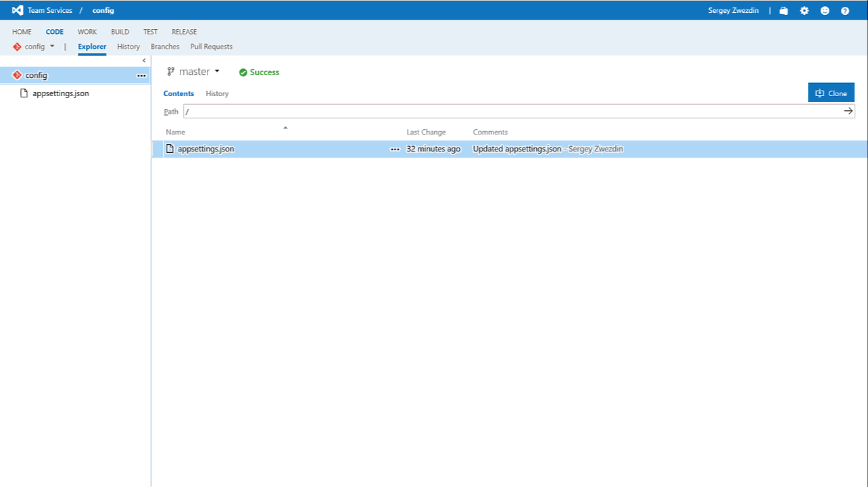868x487 pixels.
Task: Open user menu for Sergey Zwezdin
Action: click(733, 11)
